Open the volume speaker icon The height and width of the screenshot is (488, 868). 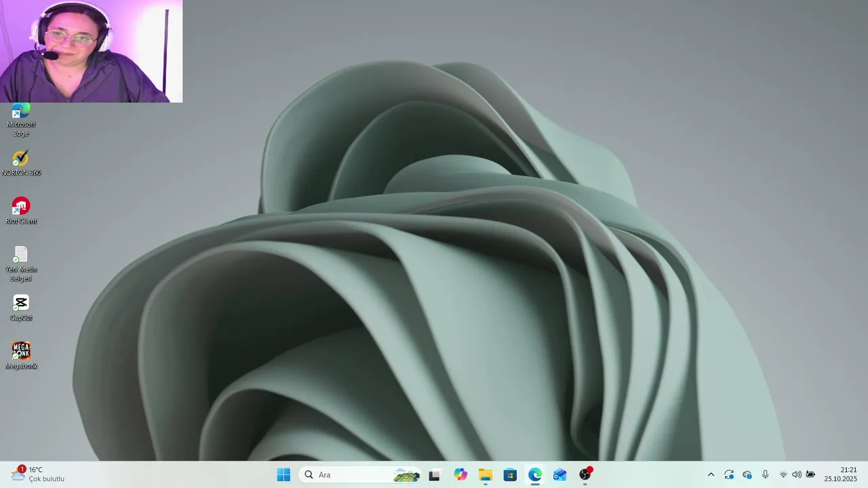[797, 475]
